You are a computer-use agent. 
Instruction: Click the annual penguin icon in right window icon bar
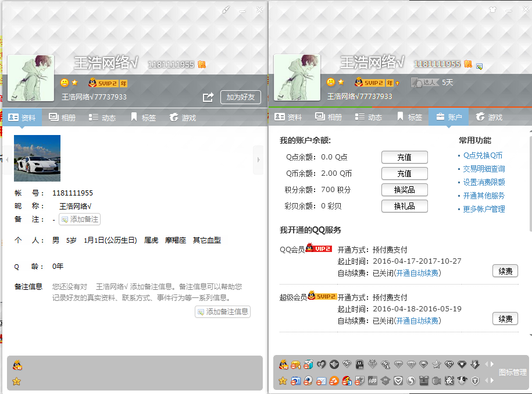(284, 365)
